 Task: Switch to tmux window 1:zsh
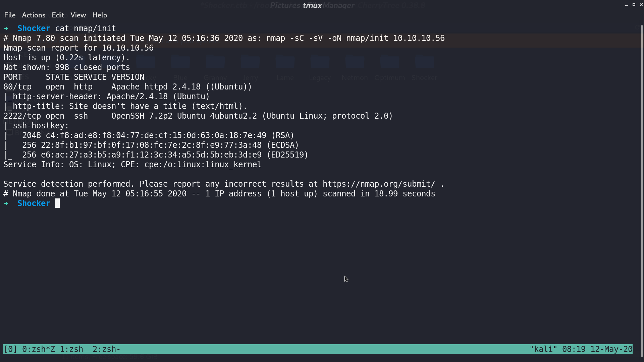coord(71,349)
